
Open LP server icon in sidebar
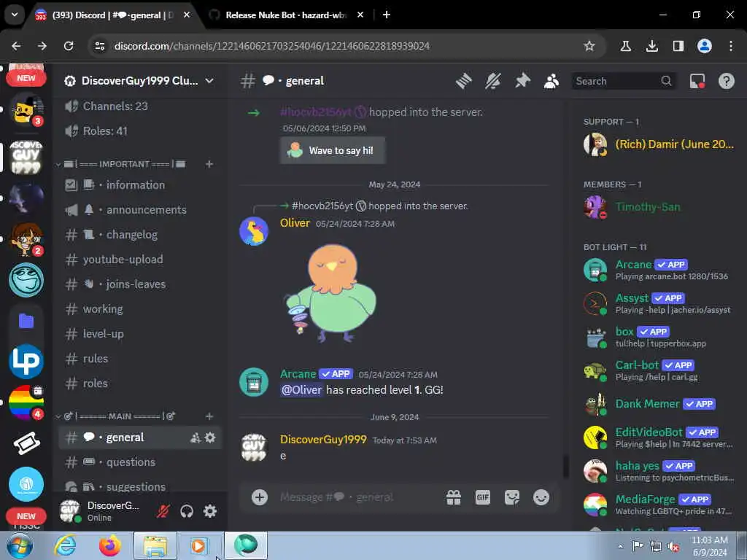[26, 362]
